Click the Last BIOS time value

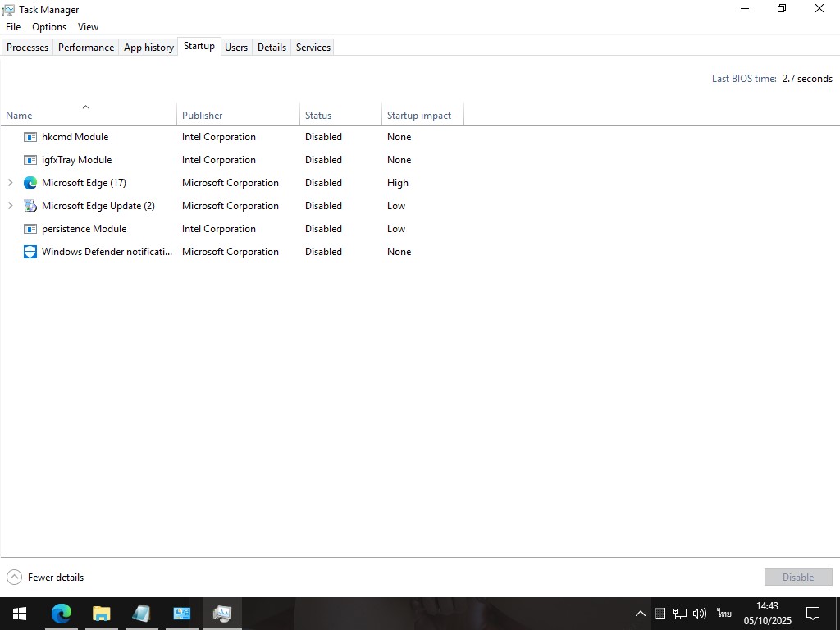click(x=807, y=79)
